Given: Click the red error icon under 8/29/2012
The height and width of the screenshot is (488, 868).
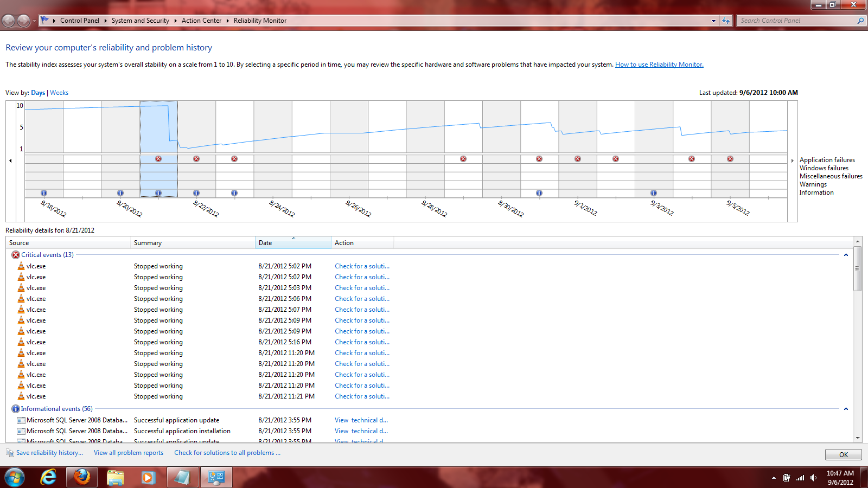Looking at the screenshot, I should (x=463, y=159).
